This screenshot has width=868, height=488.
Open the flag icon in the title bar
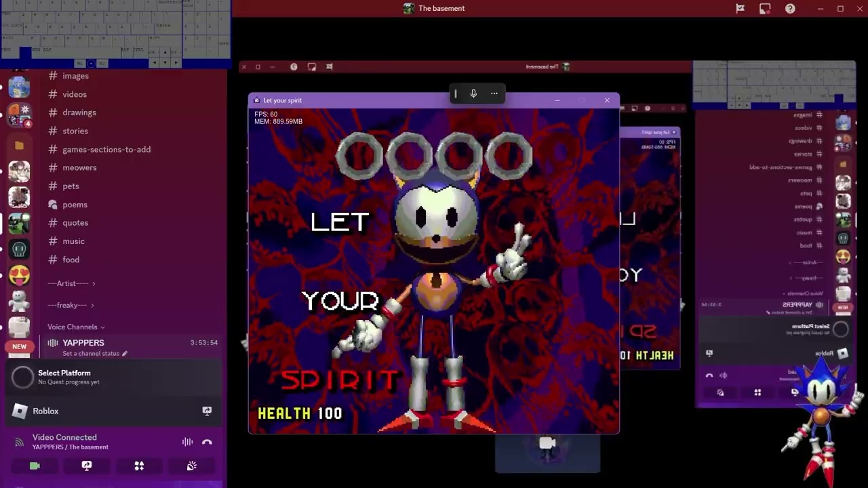pos(741,9)
